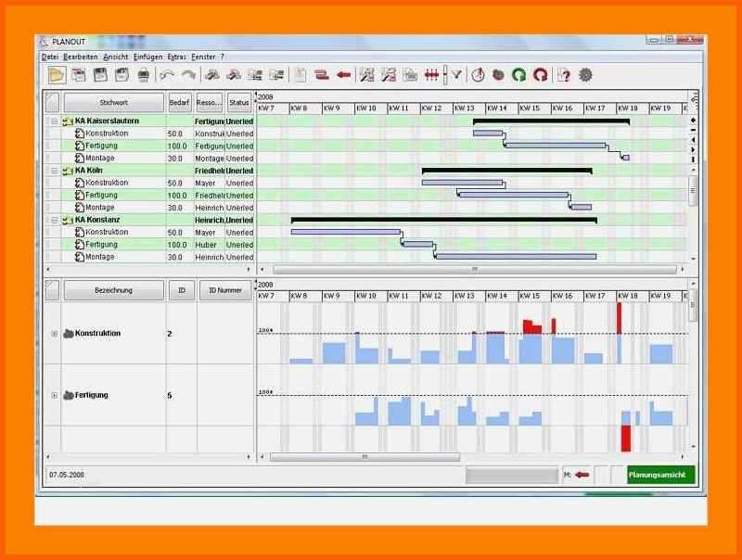Open the Fenster menu

203,57
